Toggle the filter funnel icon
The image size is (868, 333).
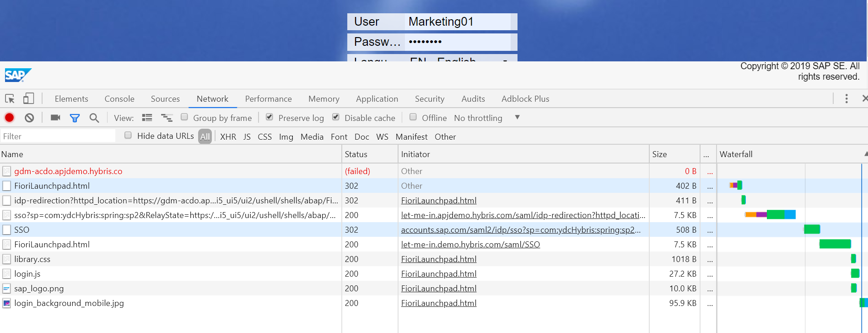click(75, 118)
